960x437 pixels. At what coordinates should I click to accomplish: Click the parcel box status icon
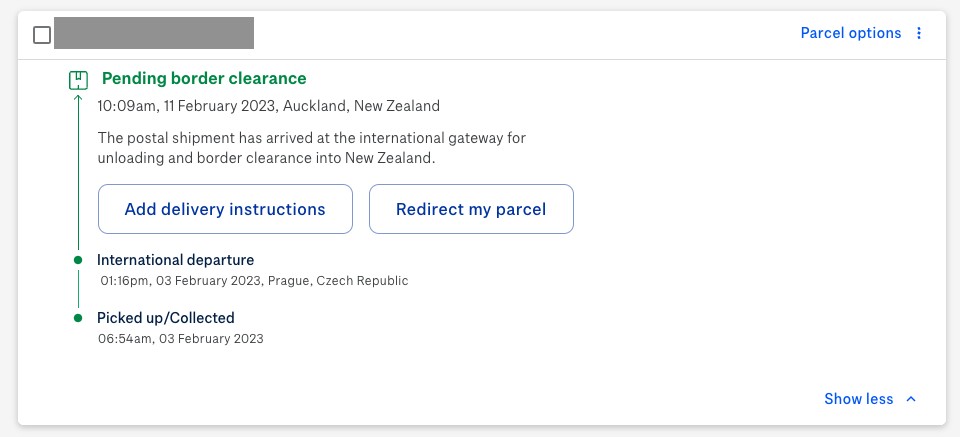(x=78, y=80)
